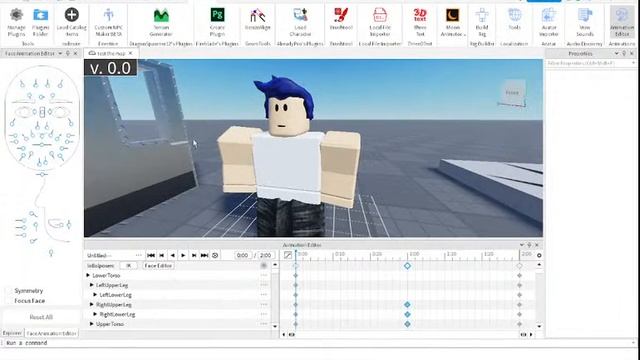This screenshot has width=640, height=360.
Task: Click the Create Plugin icon
Action: click(217, 22)
